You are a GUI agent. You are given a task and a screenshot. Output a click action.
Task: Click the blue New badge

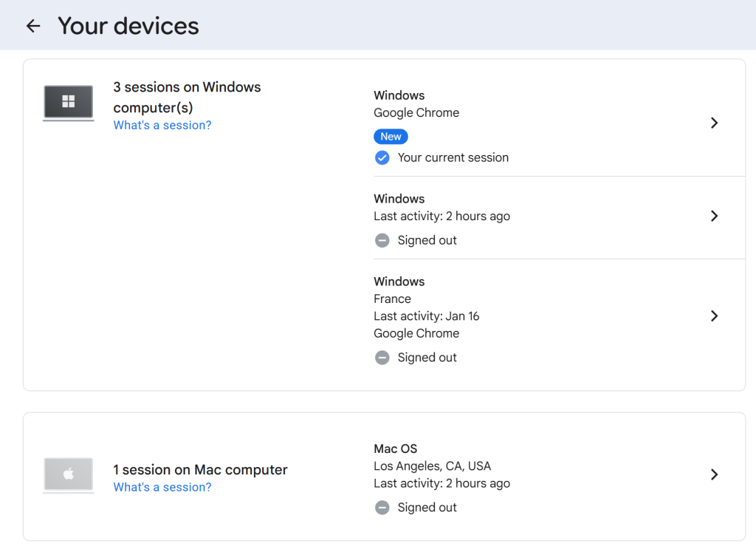point(391,137)
